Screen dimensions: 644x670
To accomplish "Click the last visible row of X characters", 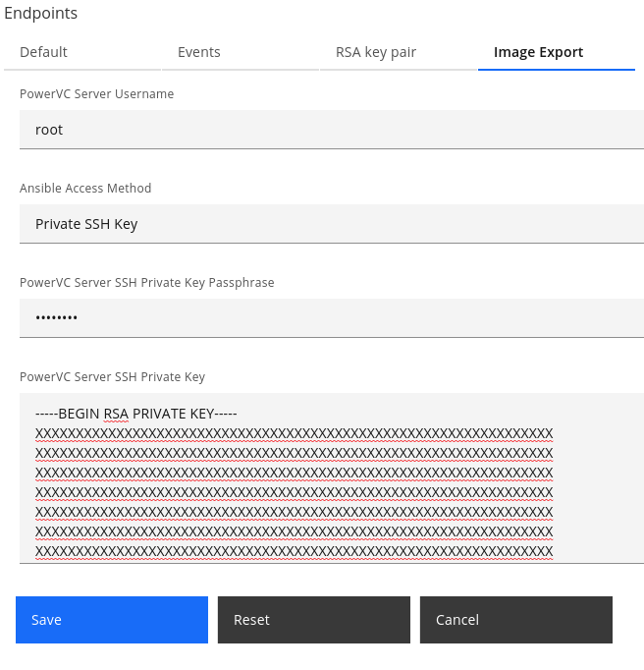I will coord(294,551).
